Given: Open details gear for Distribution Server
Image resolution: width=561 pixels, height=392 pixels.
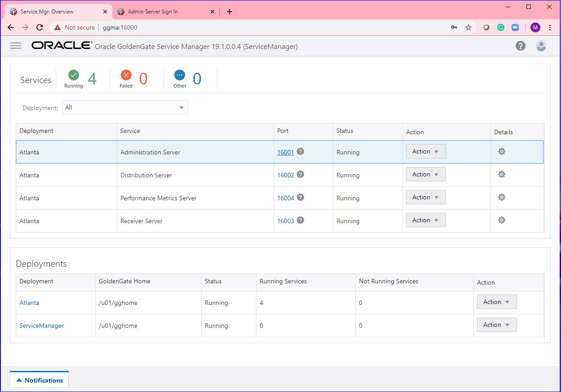Looking at the screenshot, I should 502,174.
